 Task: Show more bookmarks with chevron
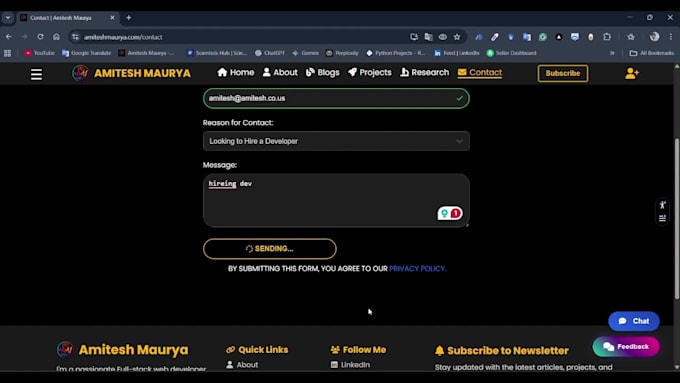[612, 53]
